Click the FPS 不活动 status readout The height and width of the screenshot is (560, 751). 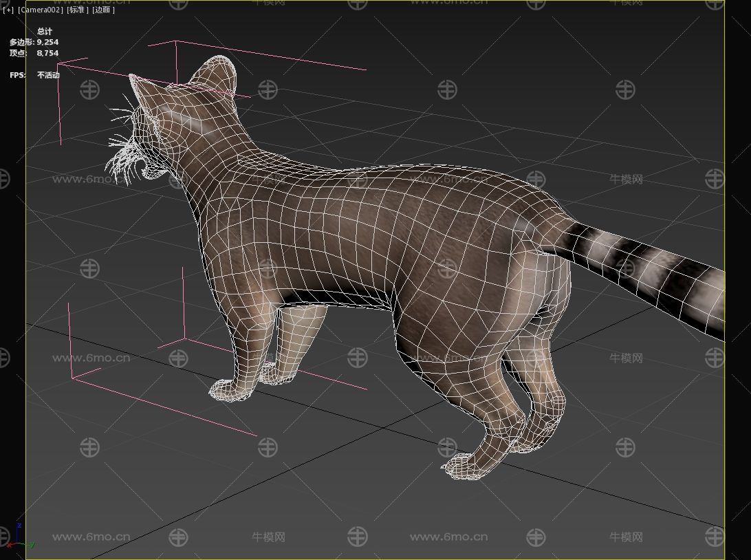click(x=48, y=75)
